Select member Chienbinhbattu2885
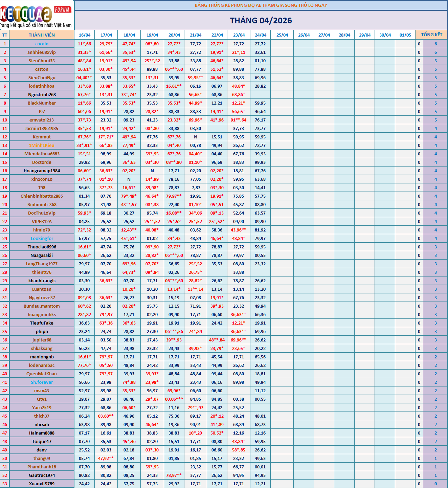Image resolution: width=448 pixels, height=488 pixels. click(x=42, y=196)
